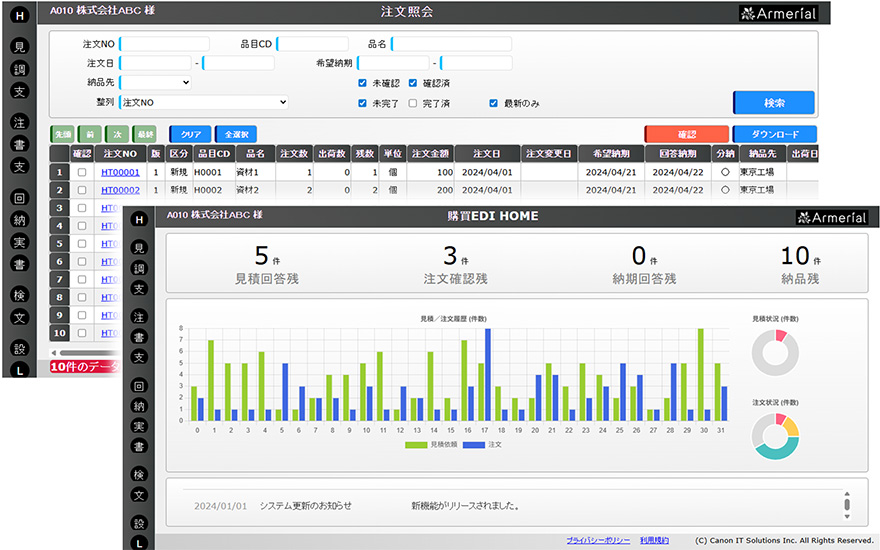Open the 見 icon in 注文照会 sidebar

[19, 47]
